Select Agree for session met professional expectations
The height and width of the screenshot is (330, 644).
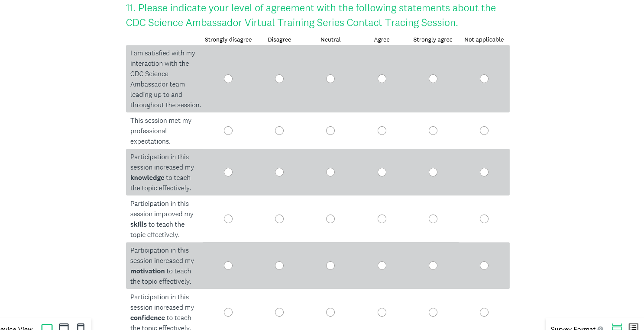(382, 131)
